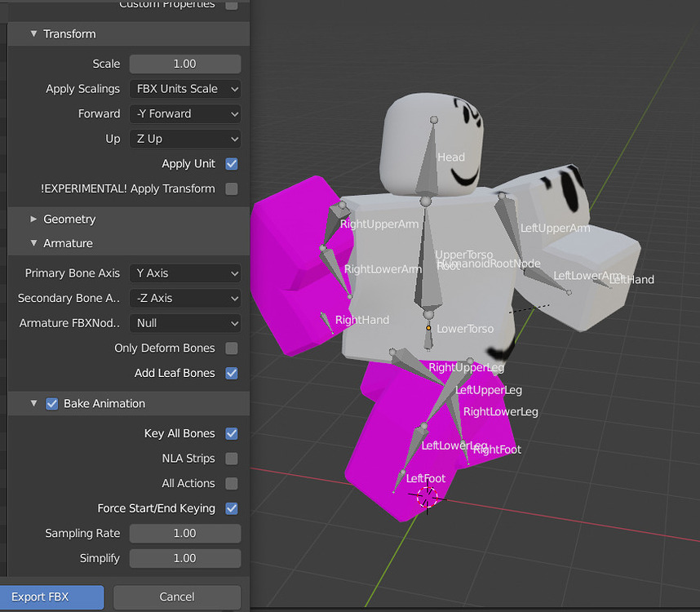The image size is (700, 612).
Task: Open the Primary Bone Axis dropdown
Action: tap(185, 273)
